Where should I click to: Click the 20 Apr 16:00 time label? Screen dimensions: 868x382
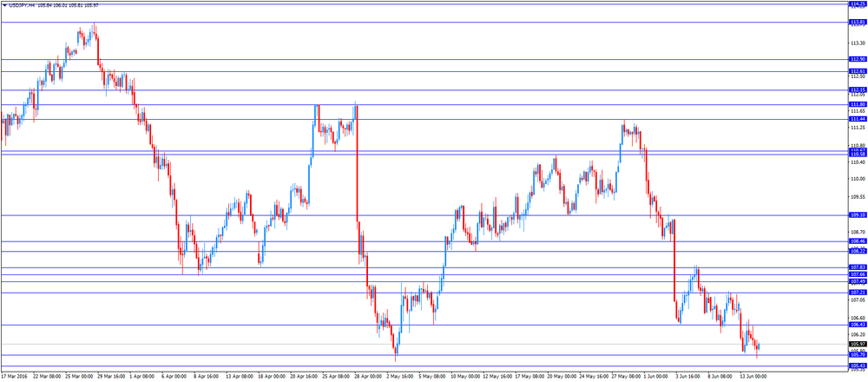click(x=304, y=376)
